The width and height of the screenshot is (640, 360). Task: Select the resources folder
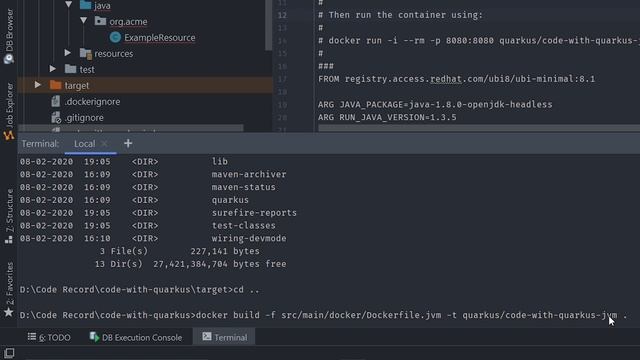[113, 53]
